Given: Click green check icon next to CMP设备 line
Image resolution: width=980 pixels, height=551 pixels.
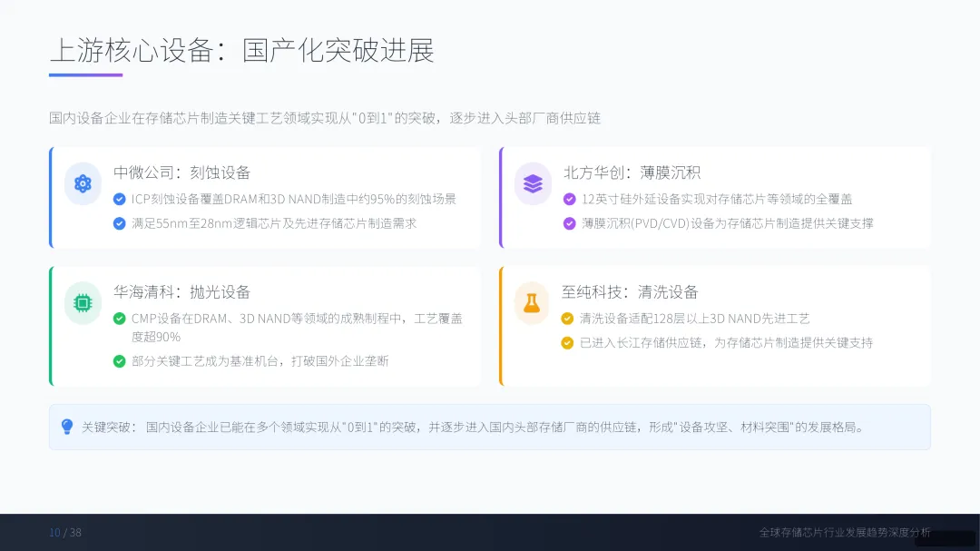Looking at the screenshot, I should pyautogui.click(x=120, y=319).
